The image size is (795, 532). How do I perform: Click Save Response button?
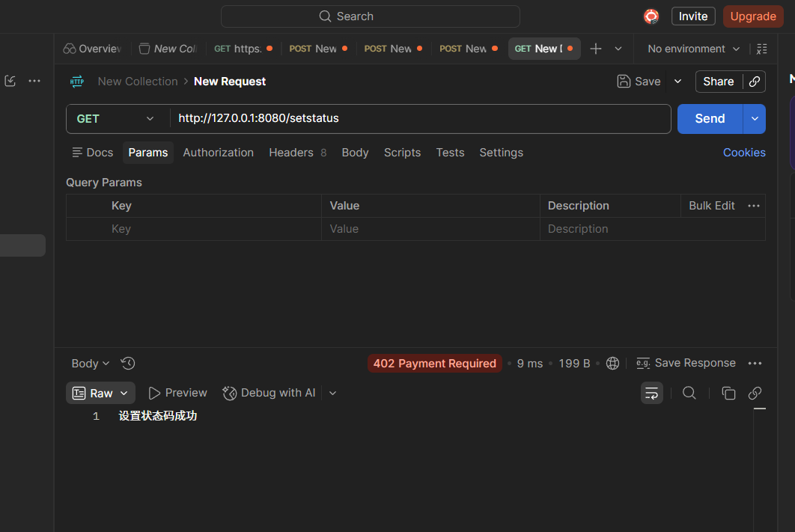[686, 364]
